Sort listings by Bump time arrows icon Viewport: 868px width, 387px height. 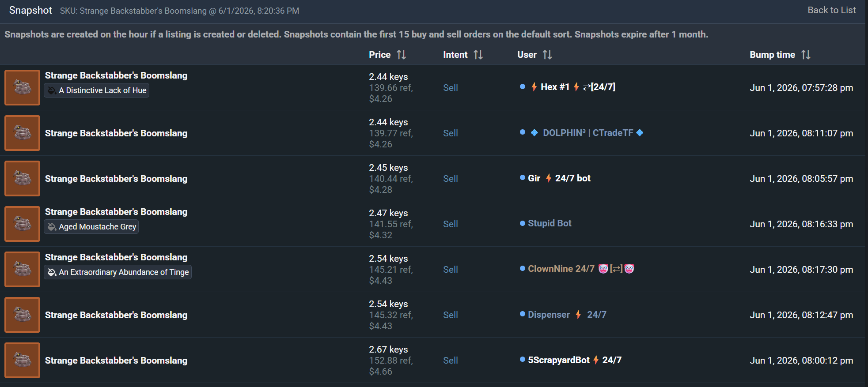pyautogui.click(x=806, y=55)
